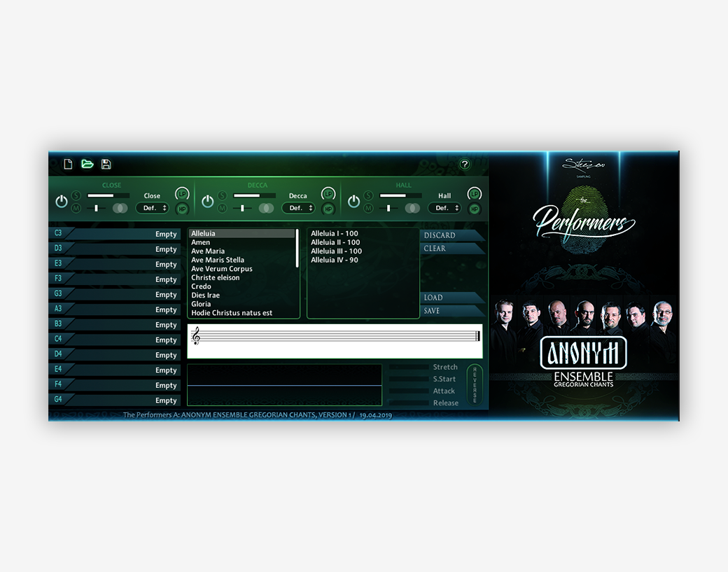Select the E3 key slot
The height and width of the screenshot is (572, 728).
(x=115, y=264)
